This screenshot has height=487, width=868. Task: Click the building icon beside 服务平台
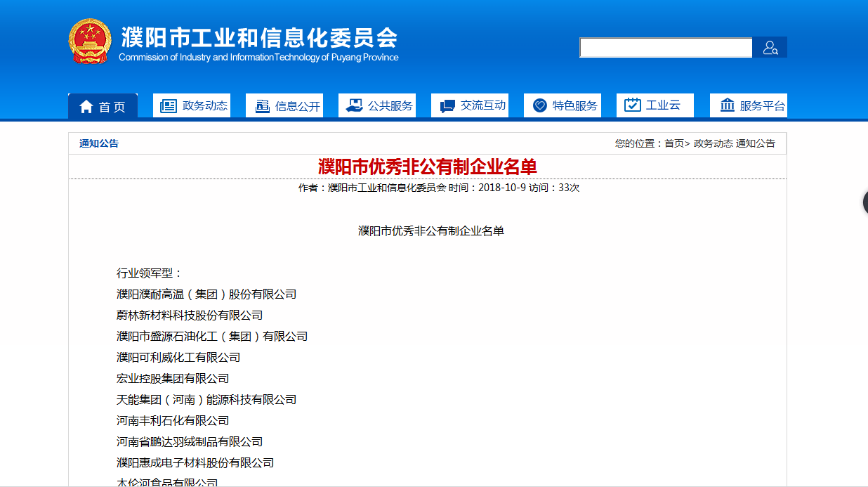[727, 106]
